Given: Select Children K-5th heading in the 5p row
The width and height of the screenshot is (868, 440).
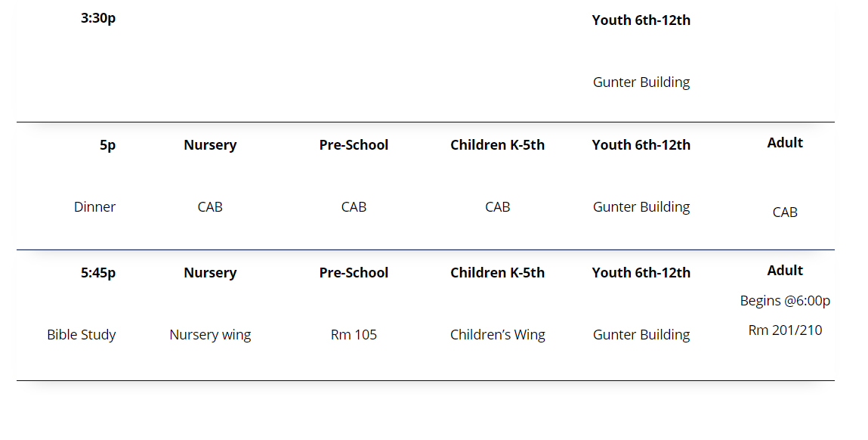Looking at the screenshot, I should point(497,145).
